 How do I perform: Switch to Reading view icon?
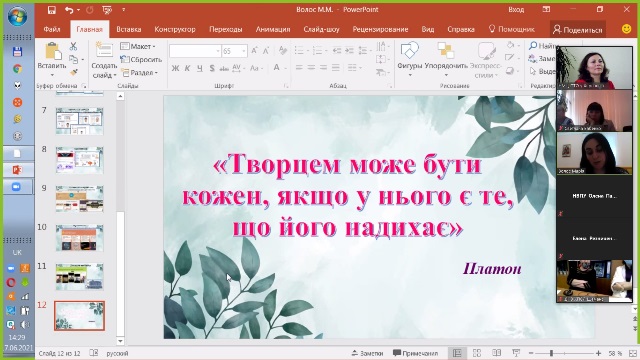point(496,353)
